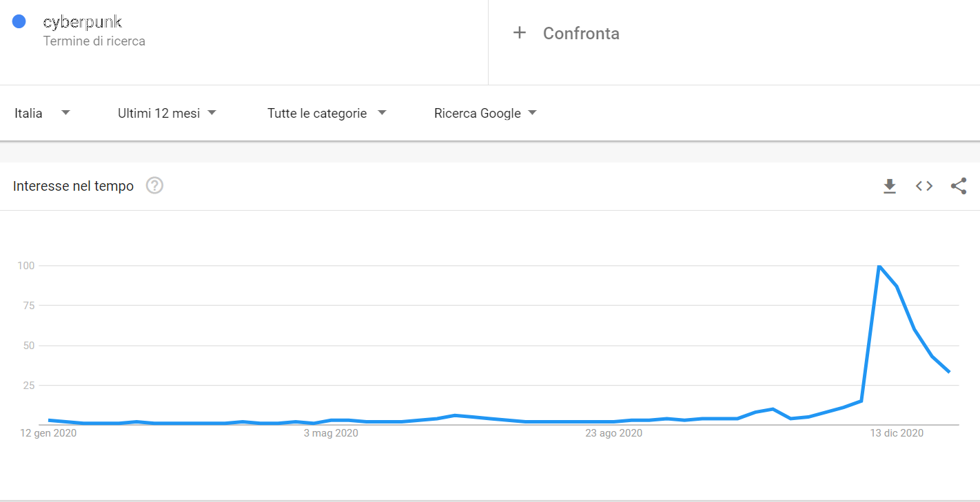The image size is (980, 502).
Task: Open the embed code icon
Action: (x=924, y=186)
